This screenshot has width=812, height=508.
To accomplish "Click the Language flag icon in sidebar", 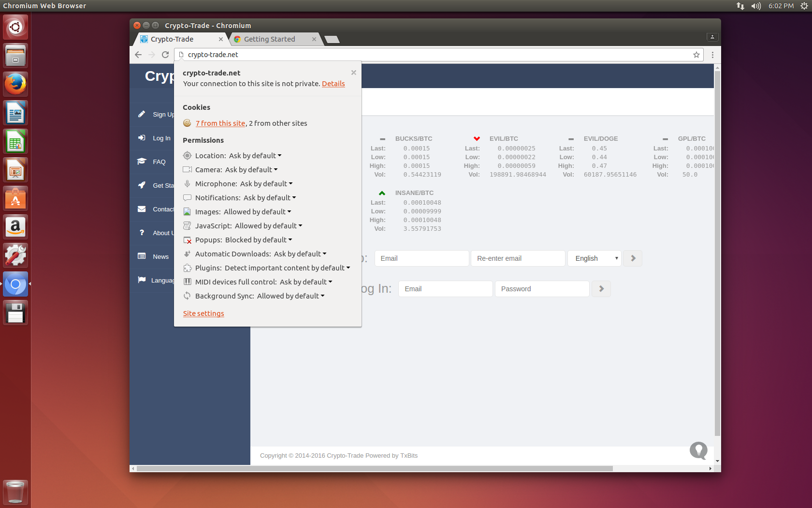I will (x=142, y=280).
